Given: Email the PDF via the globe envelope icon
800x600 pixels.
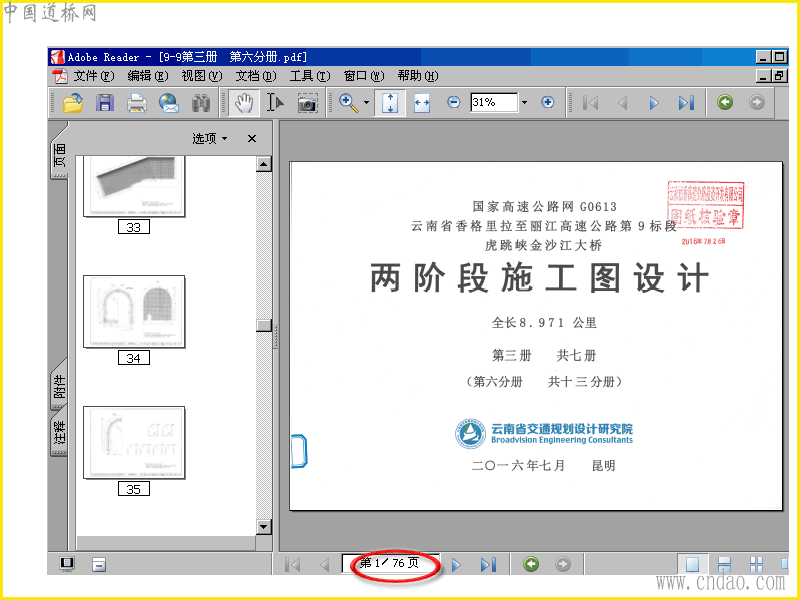Looking at the screenshot, I should pyautogui.click(x=169, y=103).
